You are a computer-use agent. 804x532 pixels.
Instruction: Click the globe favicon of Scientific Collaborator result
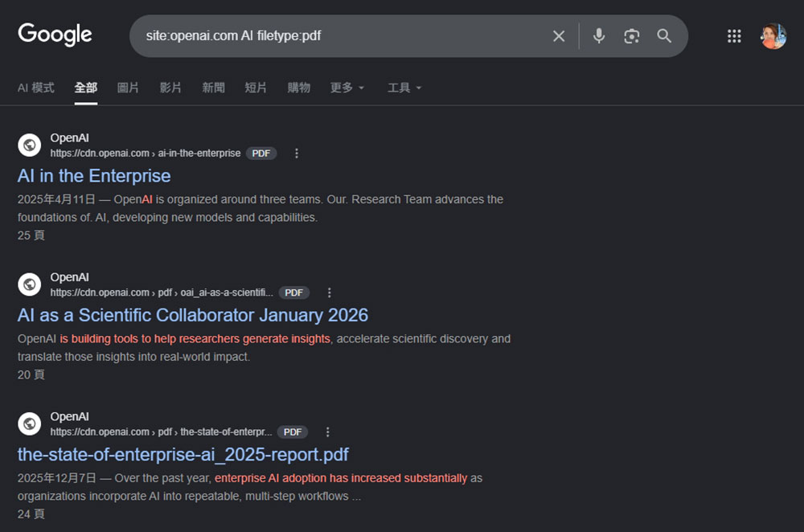pos(29,284)
